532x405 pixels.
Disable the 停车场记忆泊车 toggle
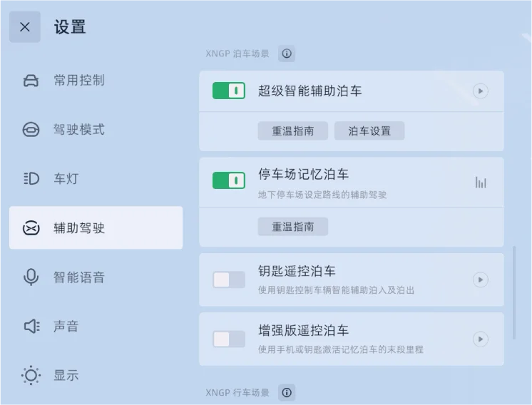point(229,180)
